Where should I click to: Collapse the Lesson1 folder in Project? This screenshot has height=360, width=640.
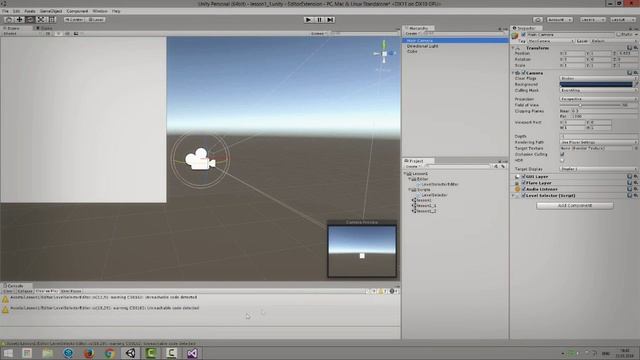point(406,174)
